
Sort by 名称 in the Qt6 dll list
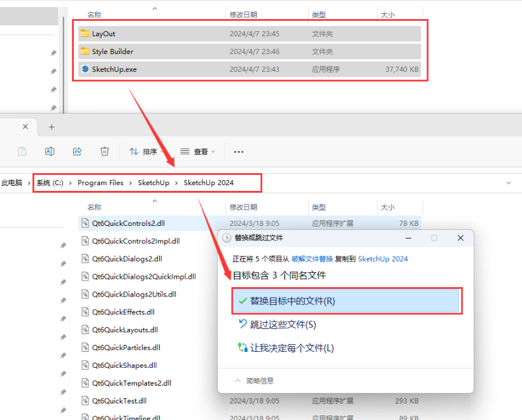point(94,207)
